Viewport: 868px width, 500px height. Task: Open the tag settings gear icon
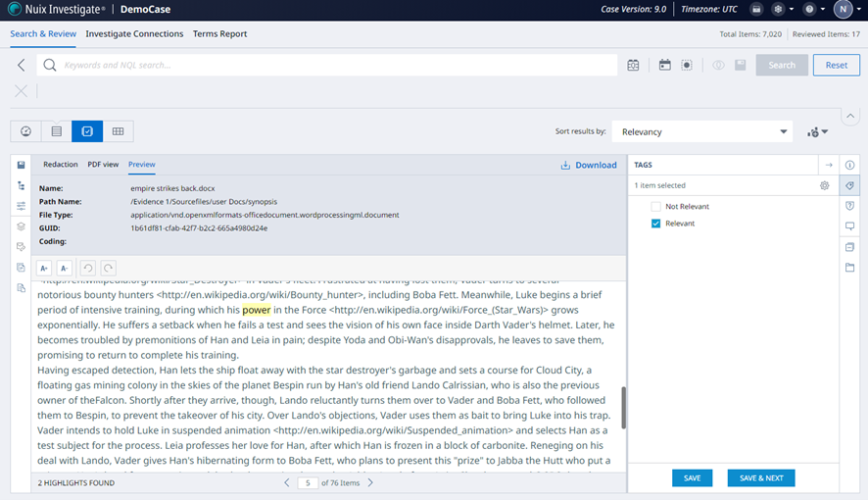point(824,185)
